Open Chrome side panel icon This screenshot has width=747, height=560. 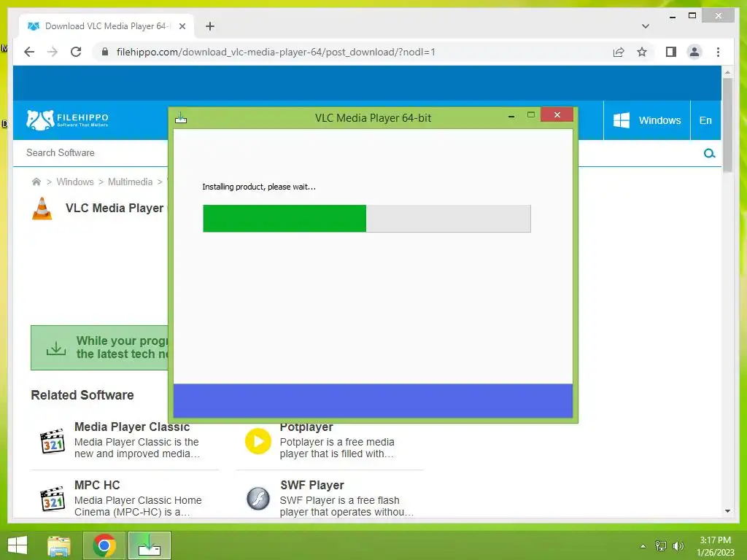click(671, 52)
